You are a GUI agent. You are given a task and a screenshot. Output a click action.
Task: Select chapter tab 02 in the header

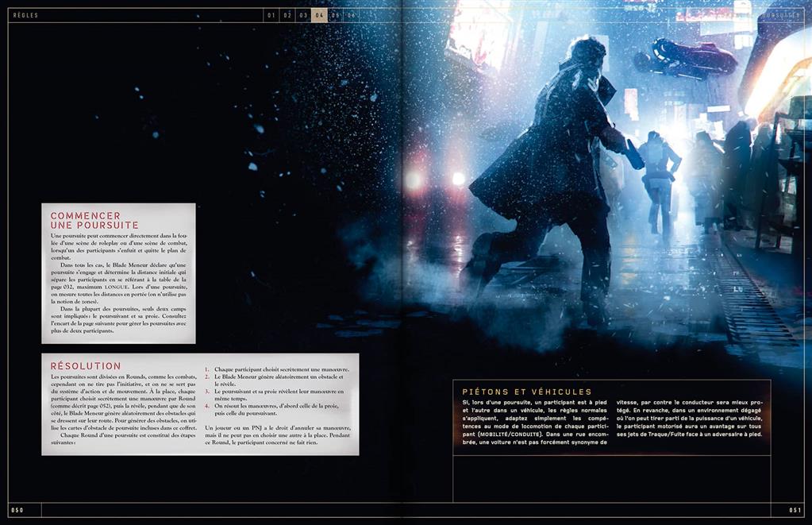click(x=287, y=14)
